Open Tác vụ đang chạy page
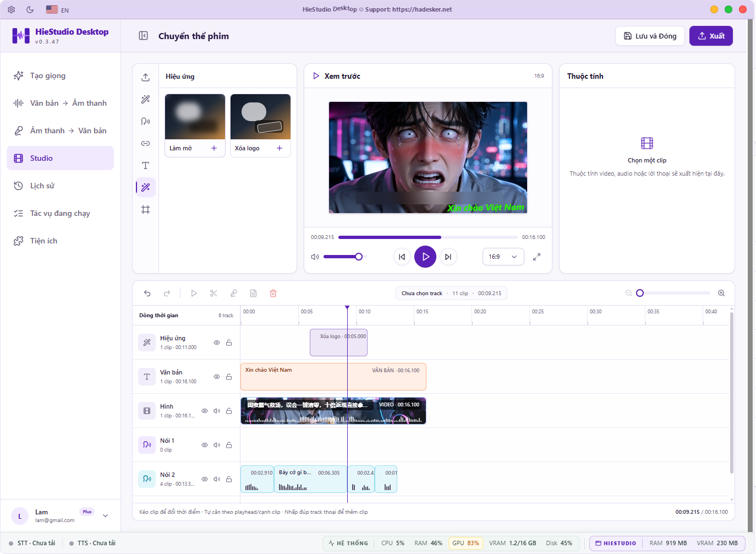The image size is (756, 554). [60, 213]
